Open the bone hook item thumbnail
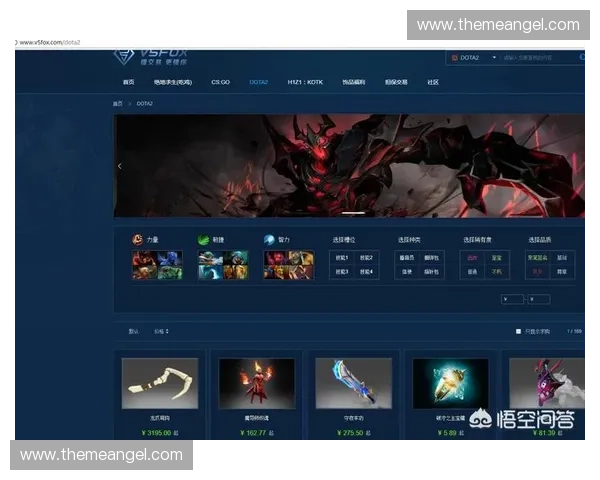This screenshot has width=600, height=480. 160,383
